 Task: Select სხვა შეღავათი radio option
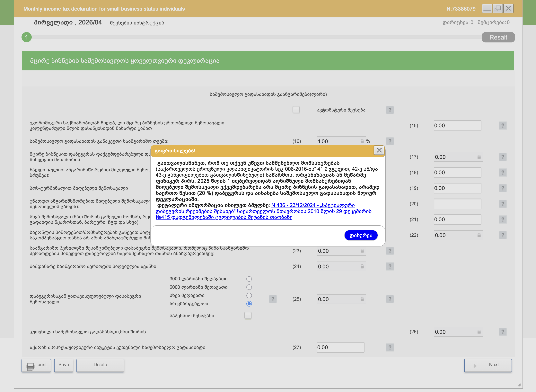[x=249, y=295]
